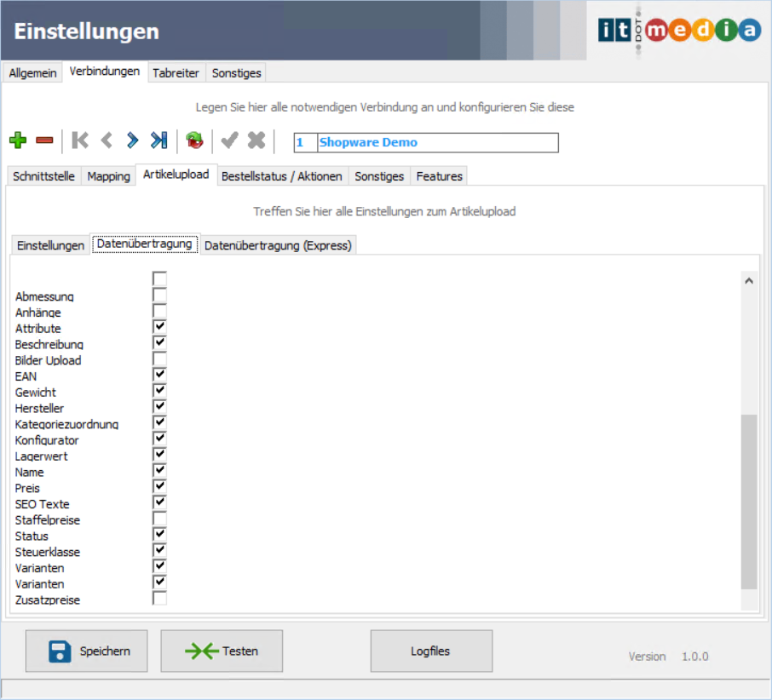Click the refresh connection icon
Screen dimensions: 772x700
[x=195, y=141]
